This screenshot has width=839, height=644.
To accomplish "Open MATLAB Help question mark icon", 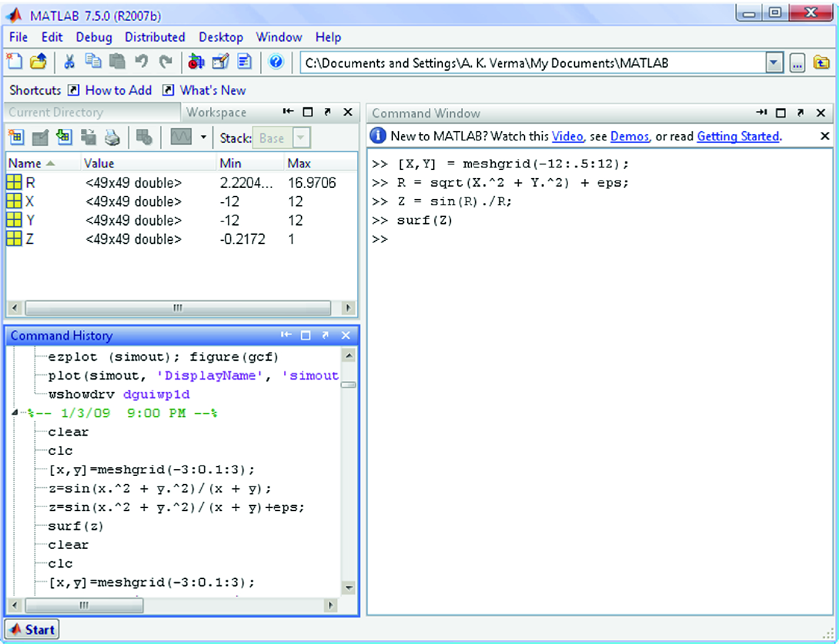I will 276,61.
